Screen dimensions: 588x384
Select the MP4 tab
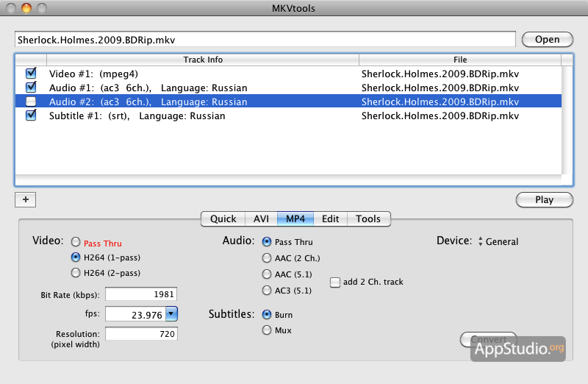(295, 218)
